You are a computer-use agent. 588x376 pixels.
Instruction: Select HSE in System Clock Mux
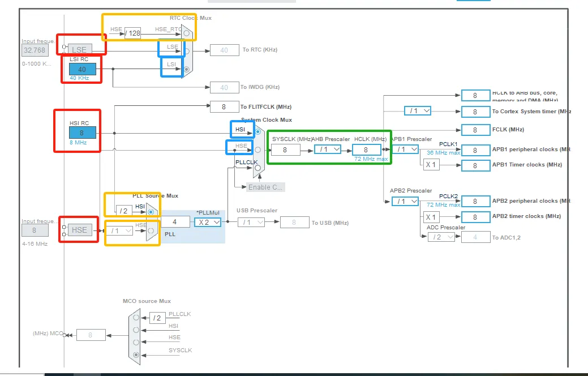coord(258,149)
